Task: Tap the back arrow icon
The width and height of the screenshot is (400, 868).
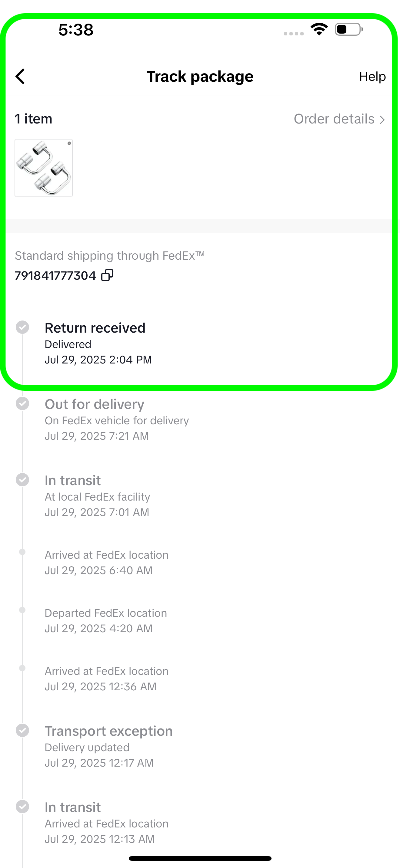Action: pos(20,77)
